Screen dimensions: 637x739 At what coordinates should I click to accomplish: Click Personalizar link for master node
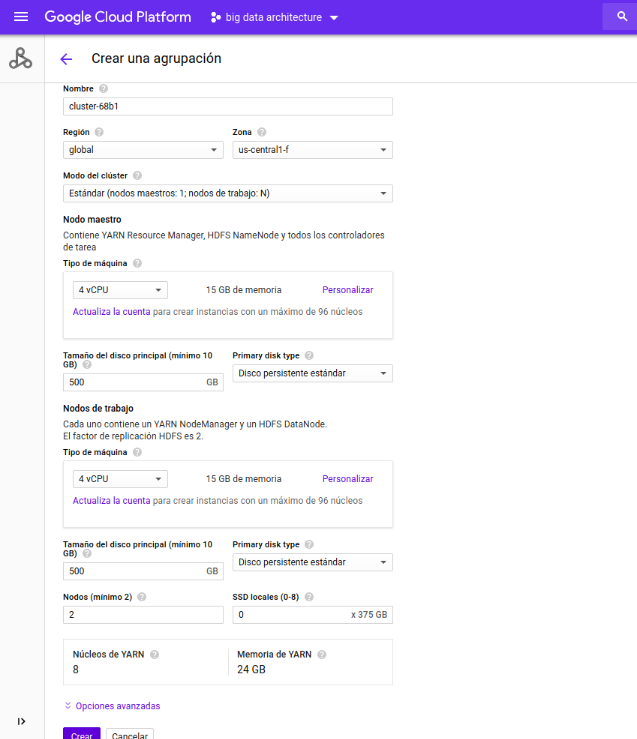tap(348, 290)
